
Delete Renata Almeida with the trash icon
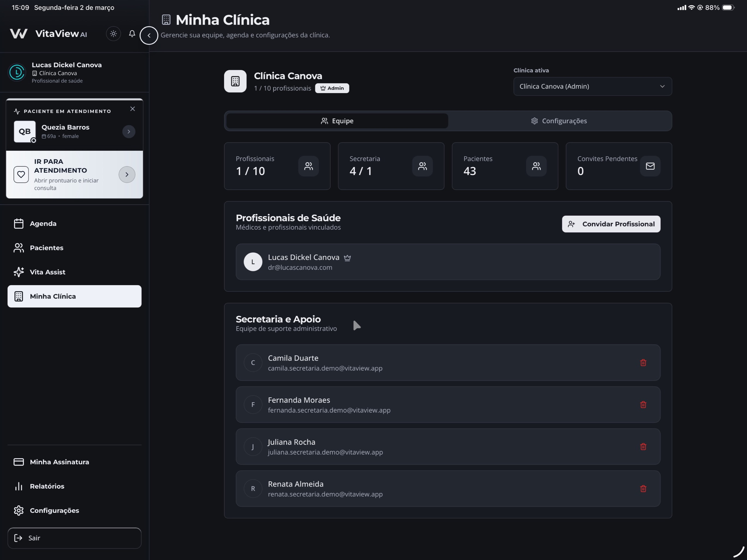tap(643, 489)
